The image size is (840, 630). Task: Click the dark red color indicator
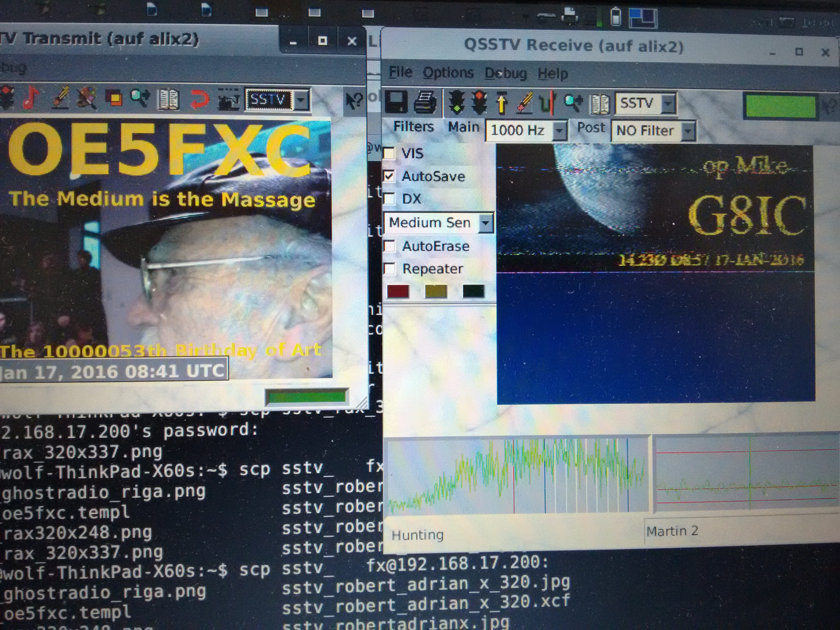[398, 292]
